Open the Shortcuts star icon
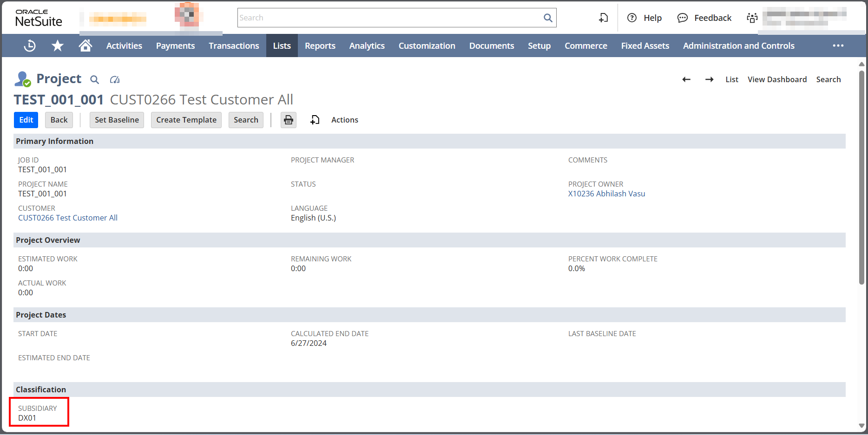The height and width of the screenshot is (435, 868). 58,45
